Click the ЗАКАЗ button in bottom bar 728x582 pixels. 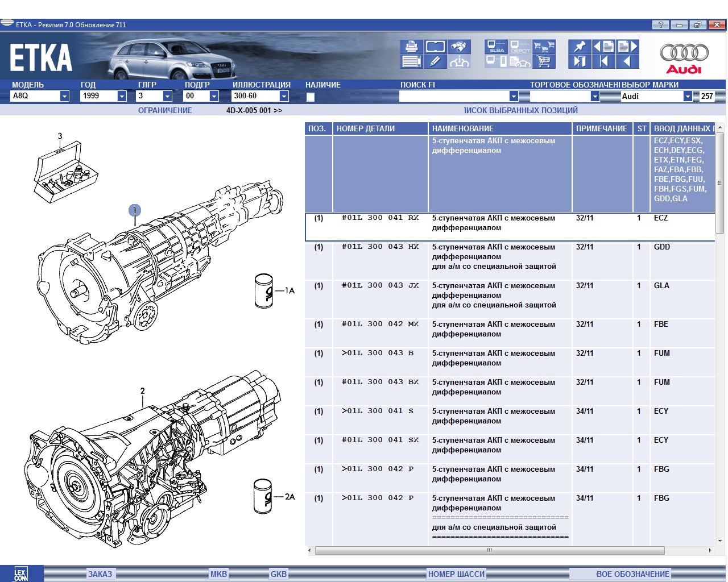[x=100, y=574]
